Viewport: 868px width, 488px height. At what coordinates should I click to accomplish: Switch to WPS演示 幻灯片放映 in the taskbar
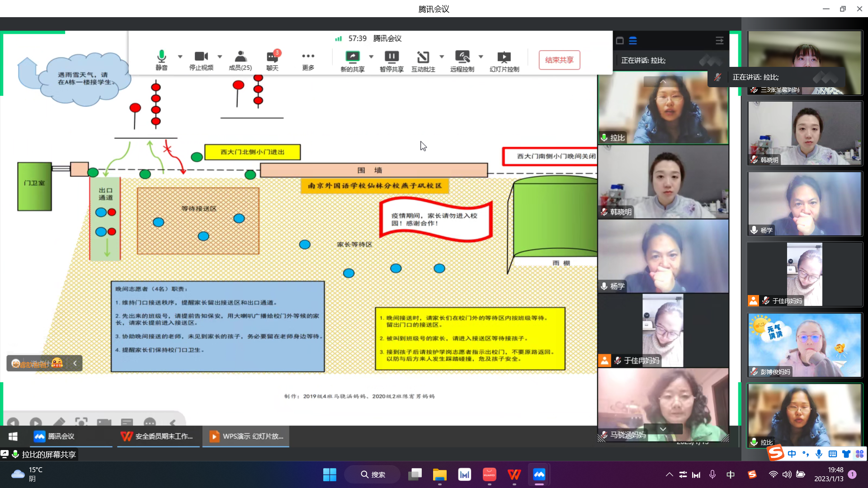[246, 436]
